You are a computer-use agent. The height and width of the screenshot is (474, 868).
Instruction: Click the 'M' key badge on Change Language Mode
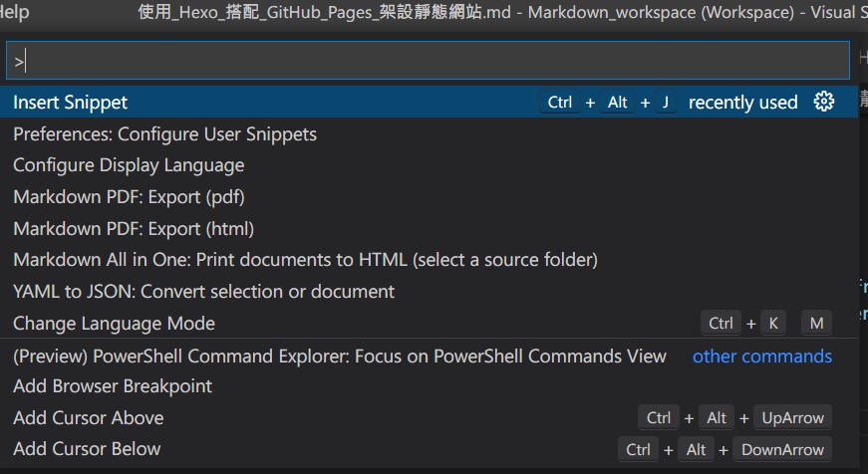(816, 324)
